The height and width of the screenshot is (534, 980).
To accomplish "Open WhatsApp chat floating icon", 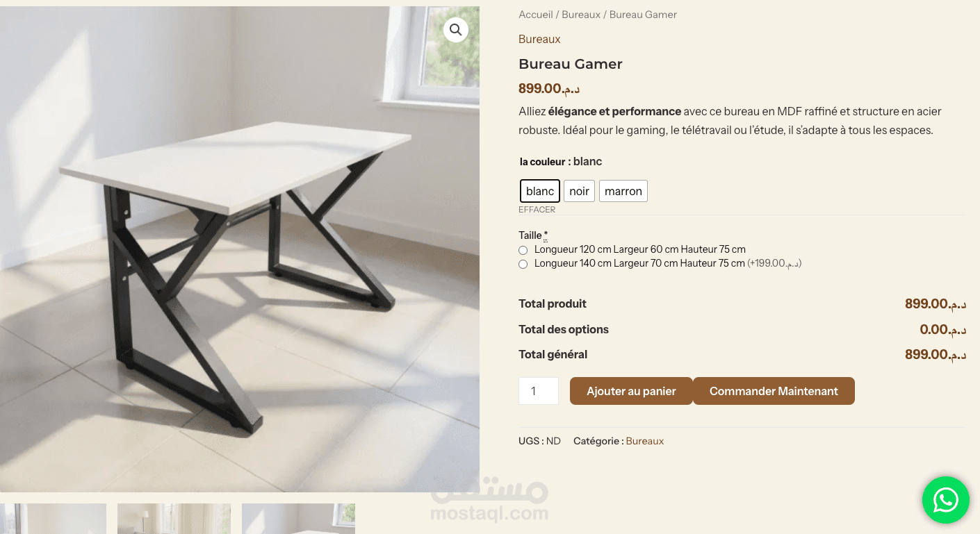I will [x=945, y=500].
